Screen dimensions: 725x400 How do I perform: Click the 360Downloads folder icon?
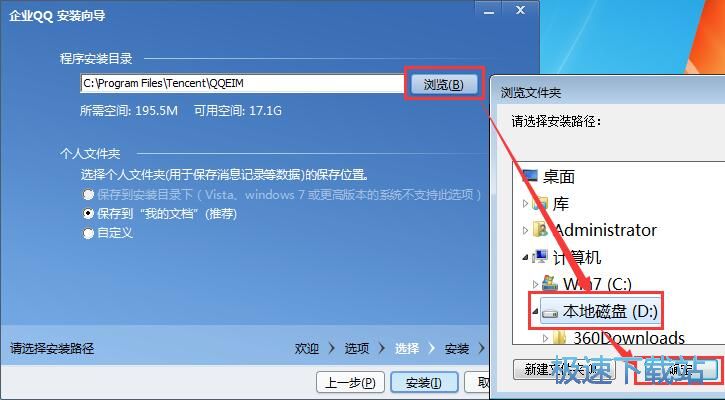pyautogui.click(x=560, y=338)
